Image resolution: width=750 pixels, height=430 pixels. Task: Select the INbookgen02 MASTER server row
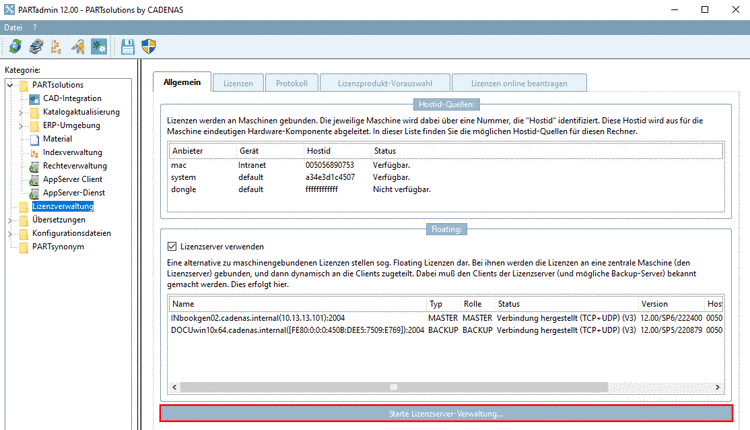(446, 318)
